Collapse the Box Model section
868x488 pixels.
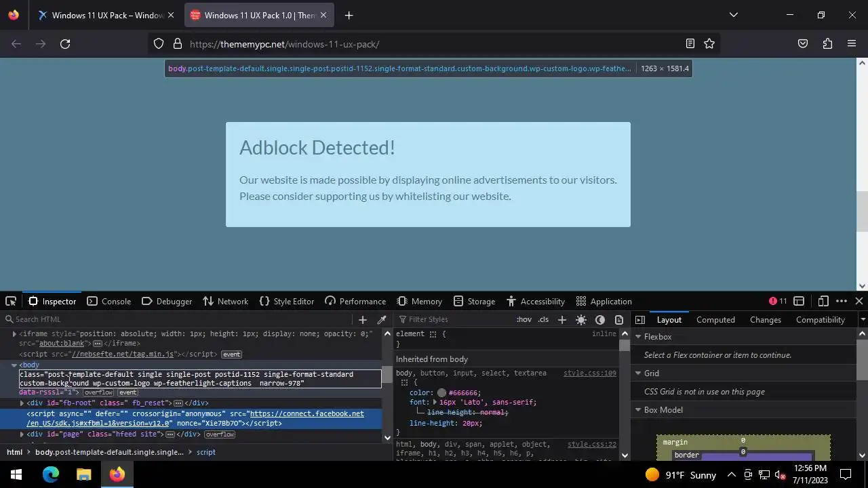(x=637, y=410)
